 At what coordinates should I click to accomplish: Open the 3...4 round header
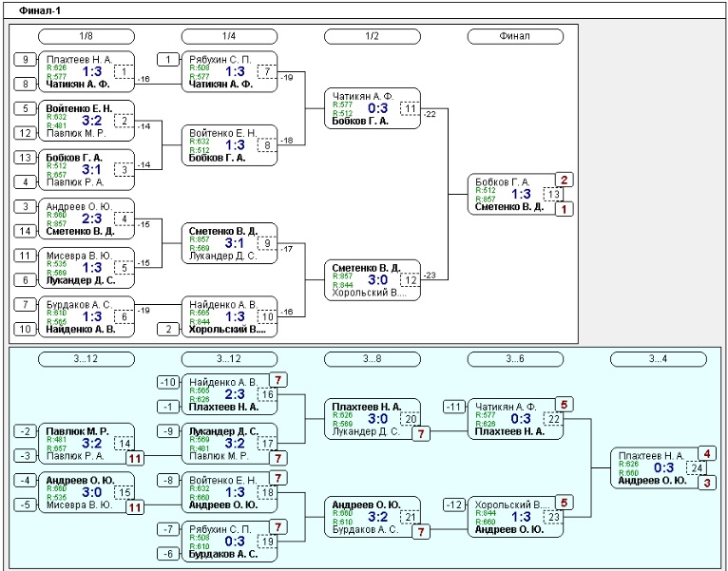(659, 359)
